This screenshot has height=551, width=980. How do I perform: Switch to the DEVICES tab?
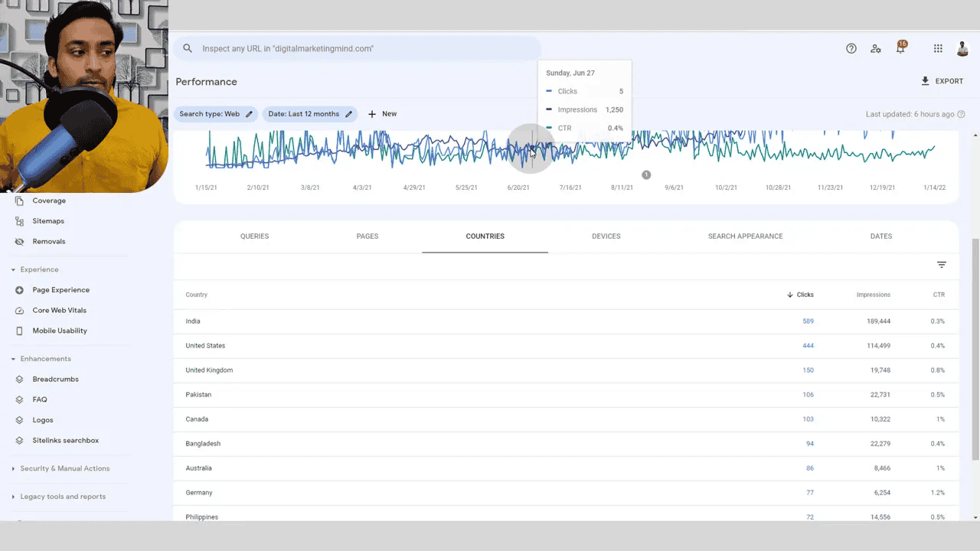[606, 236]
